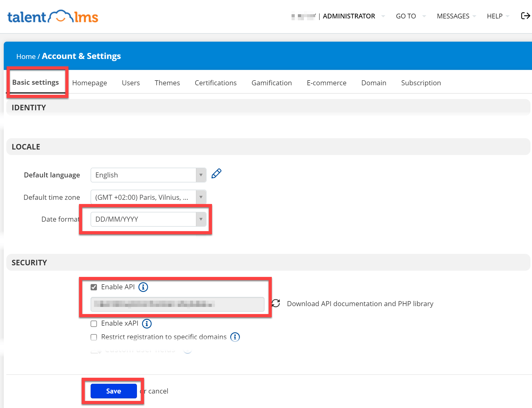This screenshot has width=532, height=408.
Task: Expand the GO TO menu
Action: point(411,16)
